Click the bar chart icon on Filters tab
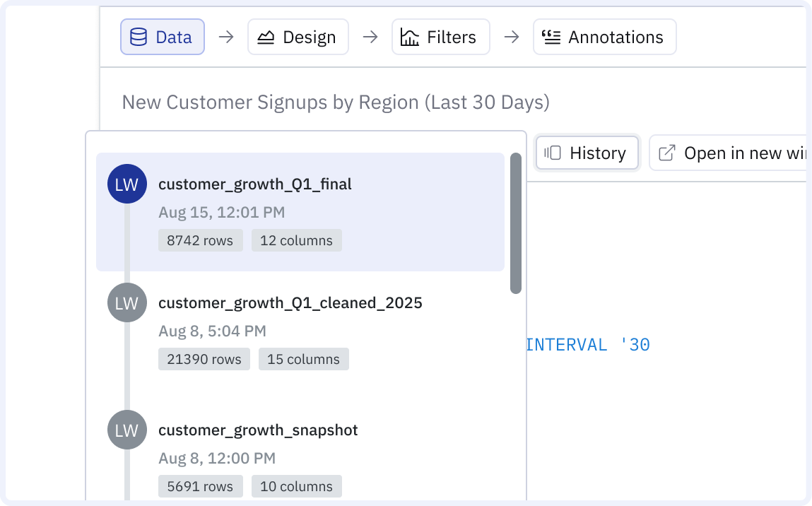The width and height of the screenshot is (812, 506). pos(410,37)
